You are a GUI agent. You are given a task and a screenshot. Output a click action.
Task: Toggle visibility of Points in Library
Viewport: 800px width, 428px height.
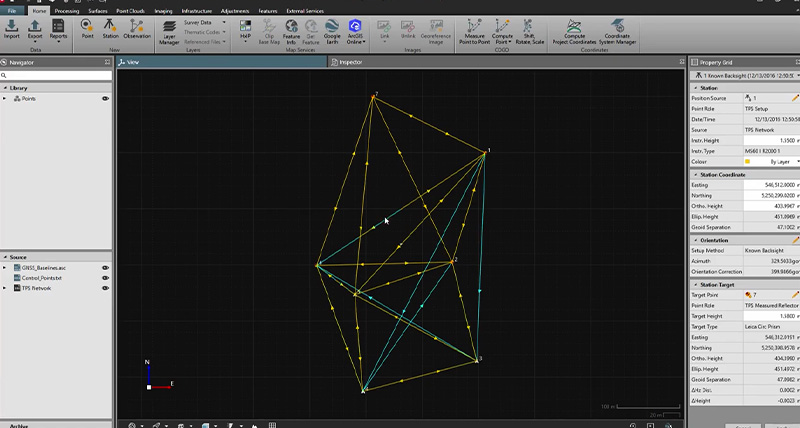click(x=104, y=99)
